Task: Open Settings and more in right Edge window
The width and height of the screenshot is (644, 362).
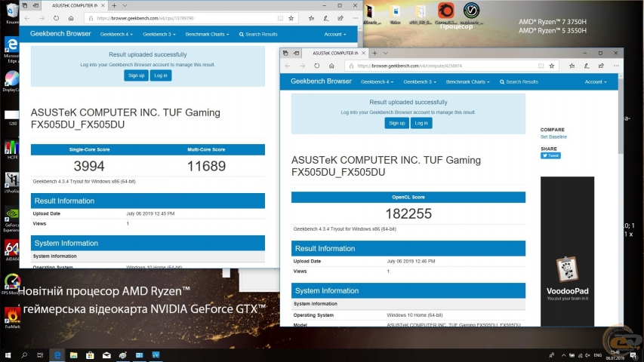Action: (615, 66)
